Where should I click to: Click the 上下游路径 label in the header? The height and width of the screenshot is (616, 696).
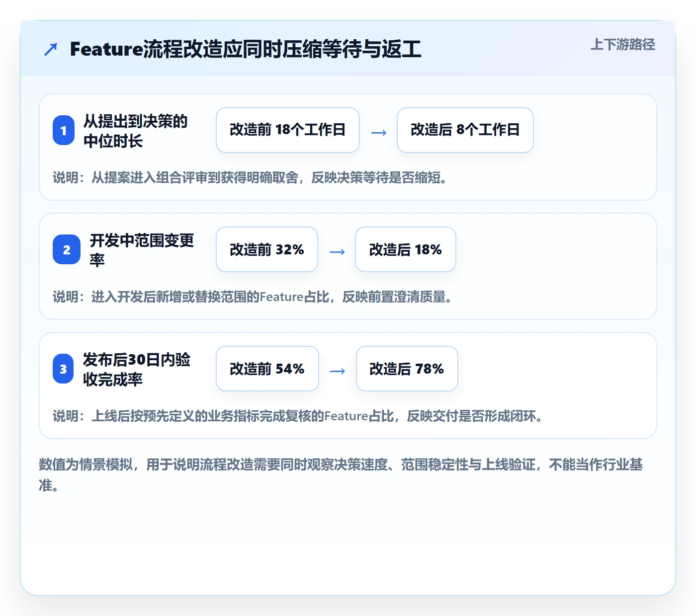[x=622, y=45]
